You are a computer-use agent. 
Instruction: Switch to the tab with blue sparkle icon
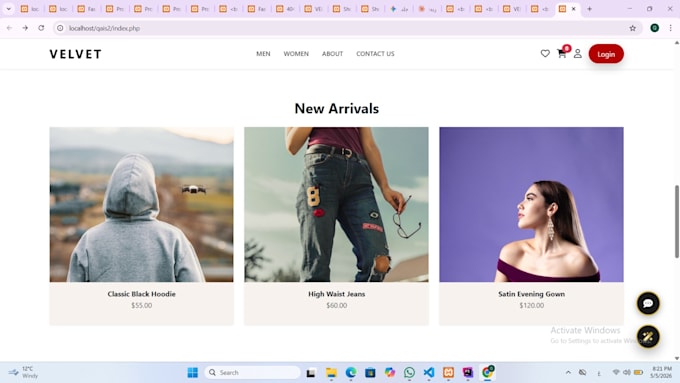coord(399,9)
